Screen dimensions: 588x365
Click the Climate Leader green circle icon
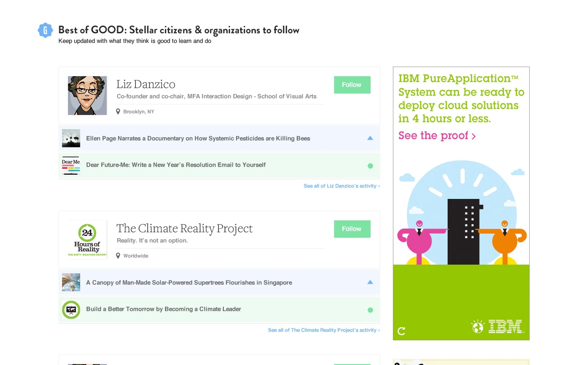click(71, 310)
